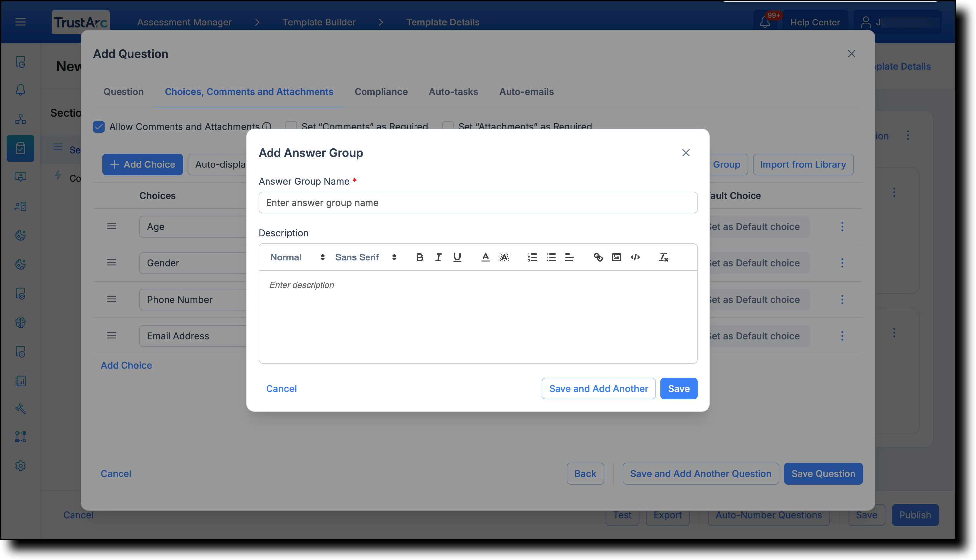This screenshot has width=976, height=560.
Task: Click the gavel icon in sidebar
Action: [x=21, y=408]
